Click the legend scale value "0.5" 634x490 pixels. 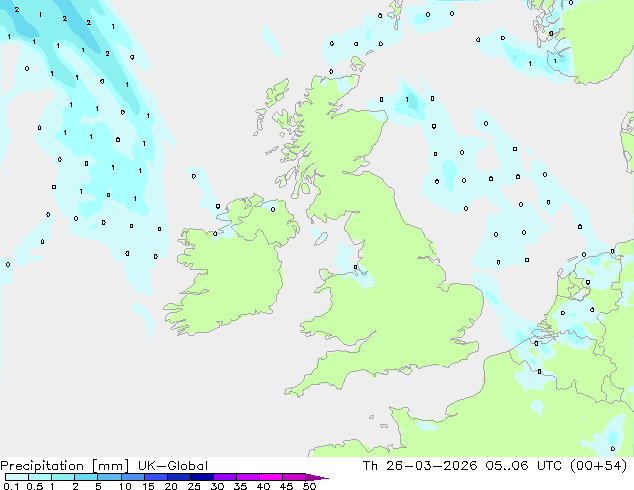(x=35, y=486)
